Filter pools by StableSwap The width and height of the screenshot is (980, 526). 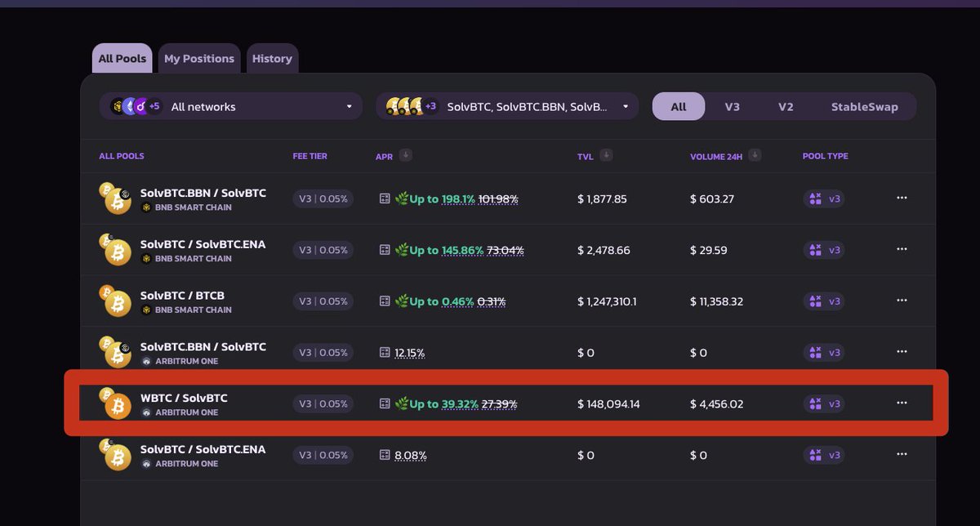[x=865, y=106]
